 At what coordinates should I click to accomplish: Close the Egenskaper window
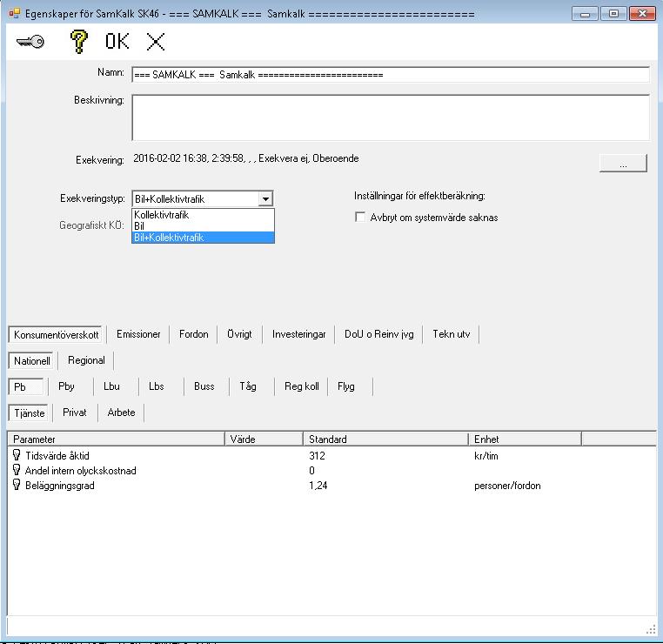(642, 14)
